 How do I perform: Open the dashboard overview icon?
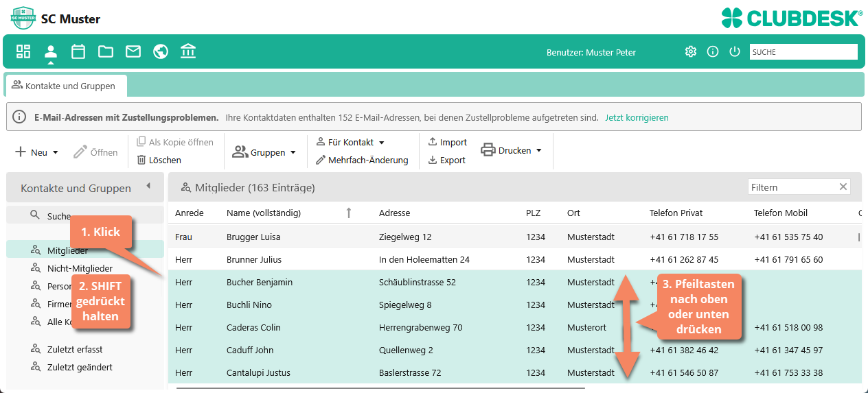pyautogui.click(x=23, y=51)
